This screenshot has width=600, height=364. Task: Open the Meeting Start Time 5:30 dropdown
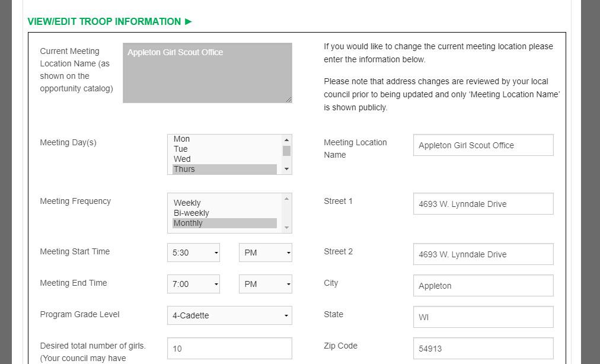[194, 253]
